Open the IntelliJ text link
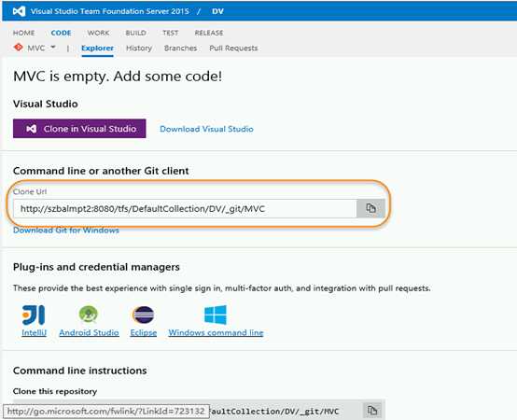Screen dimensions: 517x420 34,332
